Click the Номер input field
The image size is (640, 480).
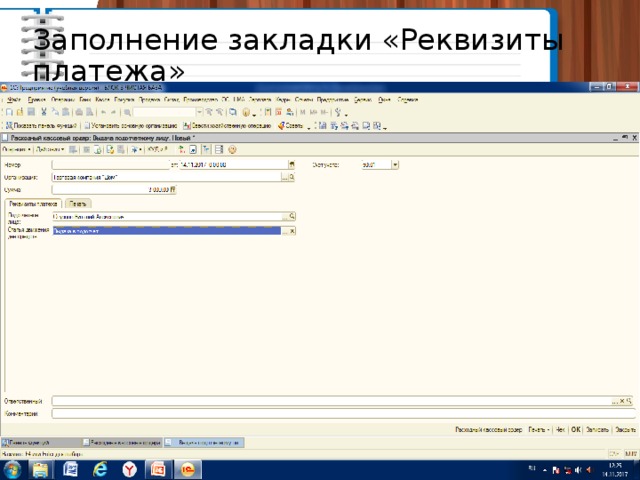tap(110, 164)
